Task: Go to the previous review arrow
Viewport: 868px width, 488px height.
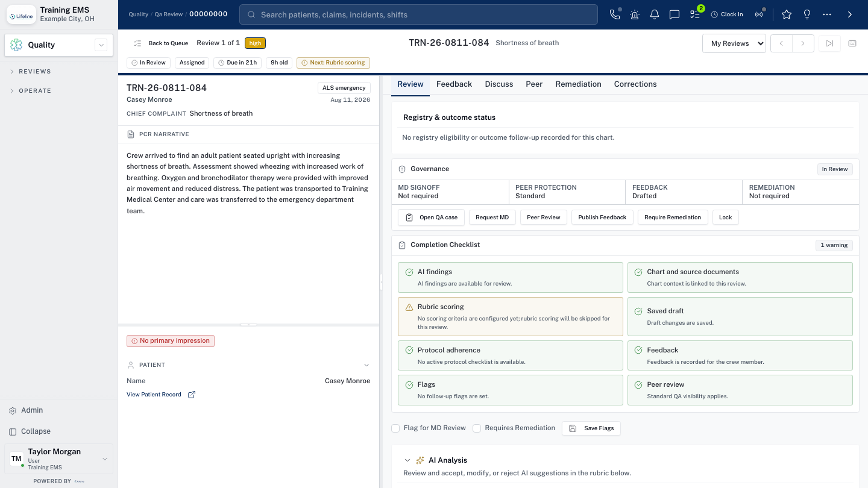Action: (x=781, y=43)
